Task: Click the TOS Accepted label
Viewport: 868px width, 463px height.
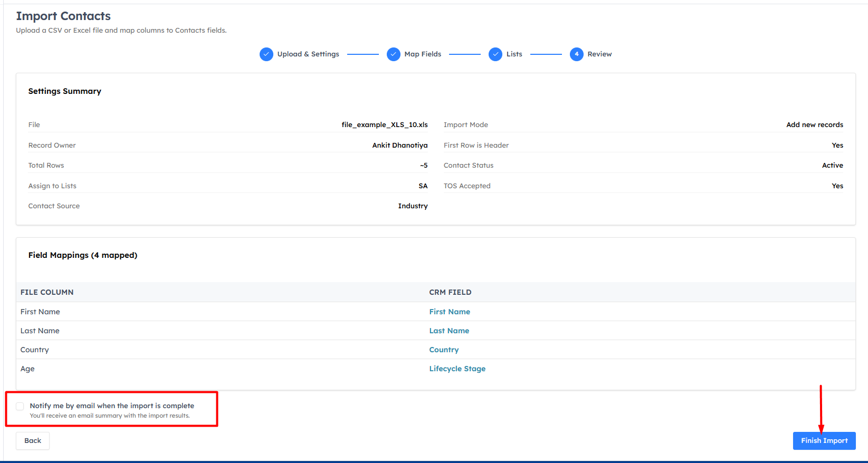Action: (x=467, y=186)
